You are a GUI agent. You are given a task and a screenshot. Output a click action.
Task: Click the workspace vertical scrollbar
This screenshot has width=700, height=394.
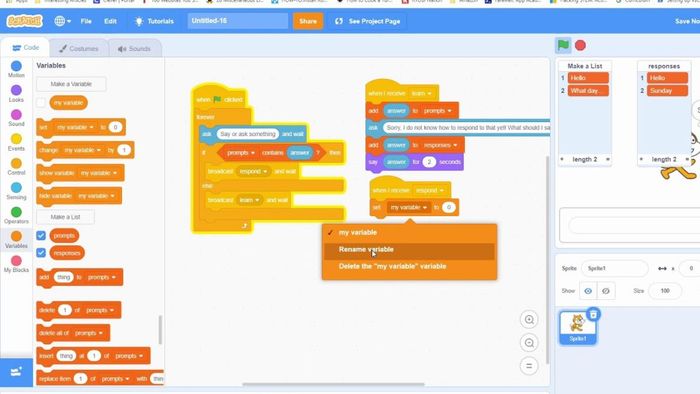(547, 260)
